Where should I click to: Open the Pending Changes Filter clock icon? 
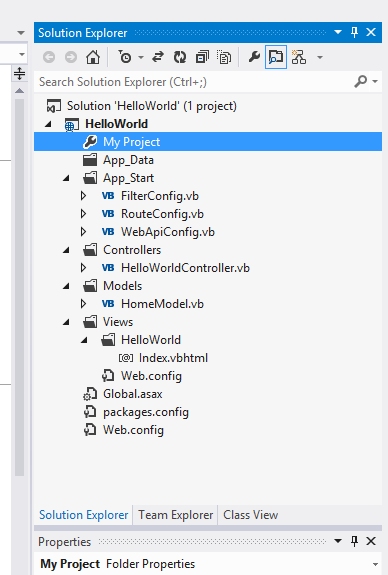pos(125,57)
